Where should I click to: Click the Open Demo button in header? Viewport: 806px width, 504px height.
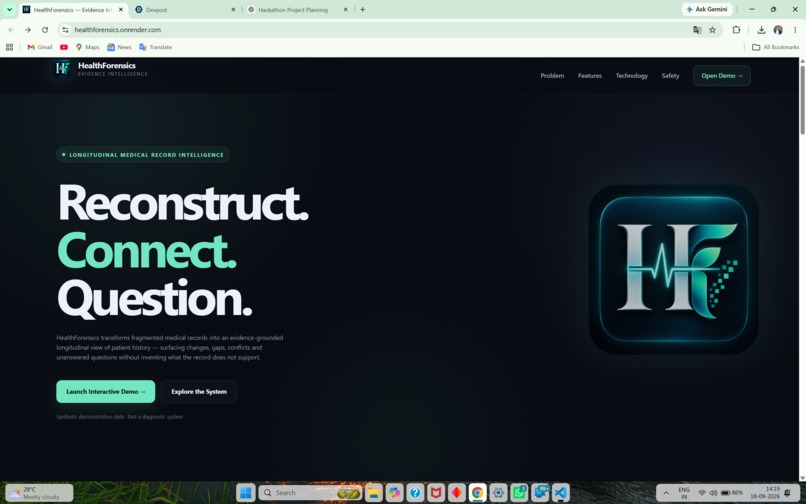pyautogui.click(x=722, y=76)
